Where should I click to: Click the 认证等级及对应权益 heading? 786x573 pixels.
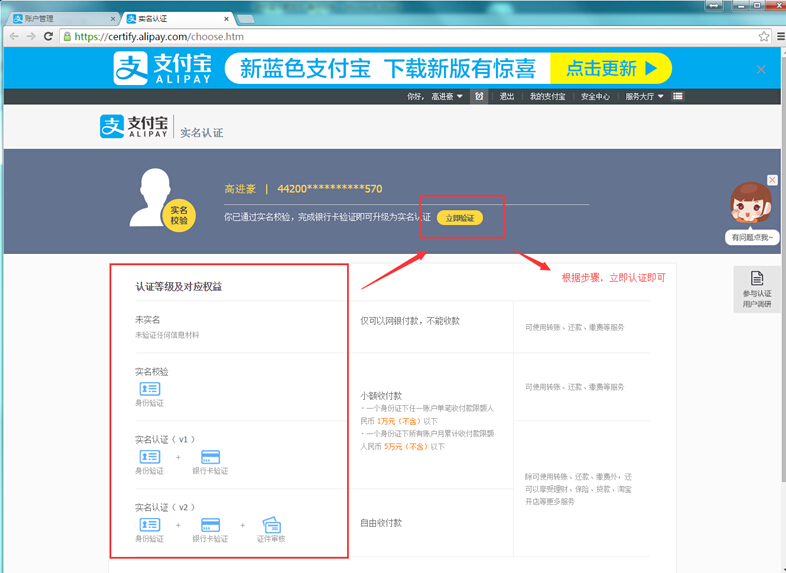[178, 287]
